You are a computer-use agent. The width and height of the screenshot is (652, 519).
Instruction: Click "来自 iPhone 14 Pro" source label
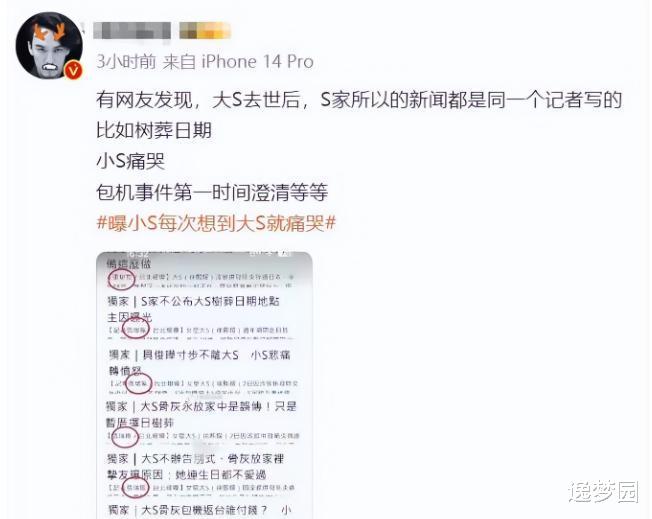coord(238,62)
